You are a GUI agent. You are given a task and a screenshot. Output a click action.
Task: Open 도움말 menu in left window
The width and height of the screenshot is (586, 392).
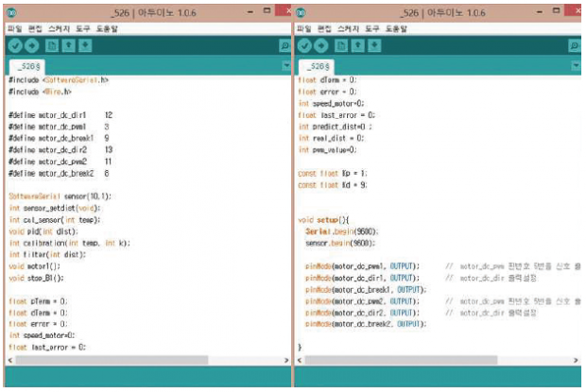tap(107, 28)
